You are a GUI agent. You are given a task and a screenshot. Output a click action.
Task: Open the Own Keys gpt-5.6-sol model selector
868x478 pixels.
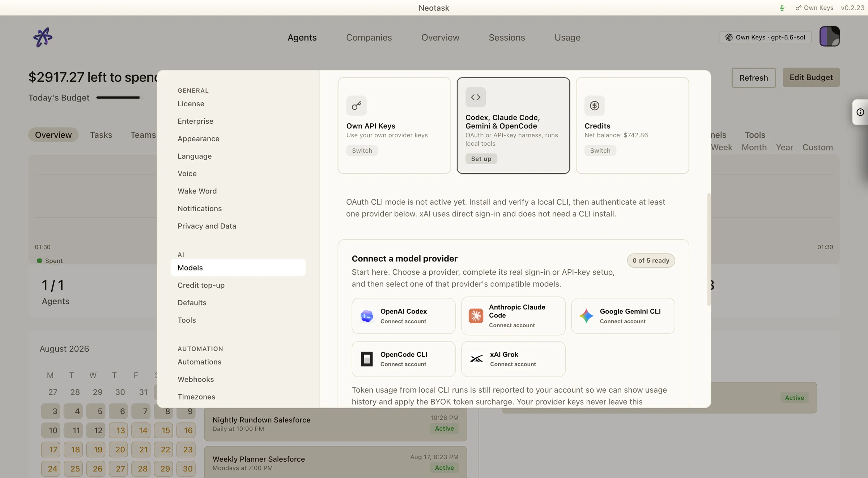(765, 37)
